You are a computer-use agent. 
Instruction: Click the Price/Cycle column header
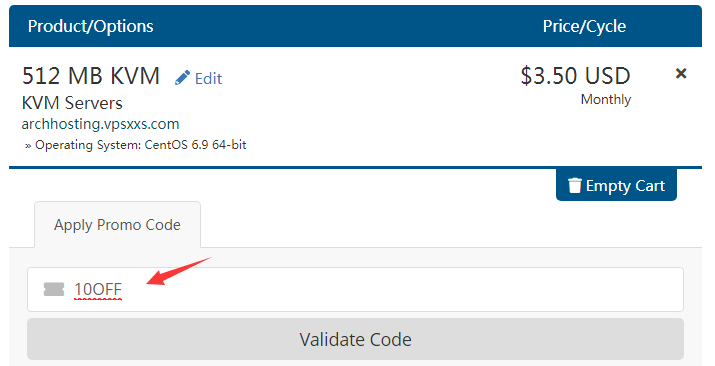[x=584, y=26]
